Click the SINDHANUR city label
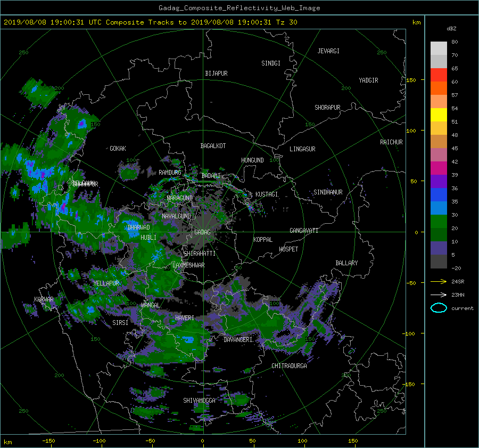The image size is (479, 448). tap(328, 192)
